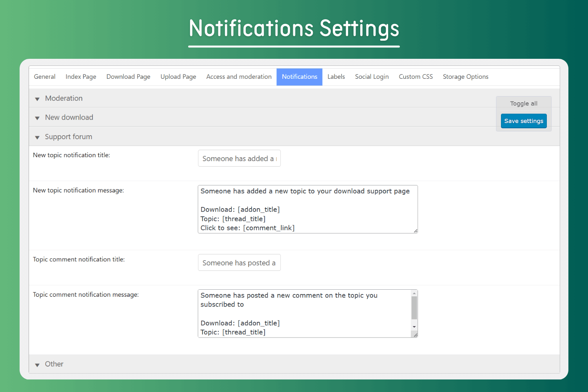Click scroll-down arrow in Topic comment message box
588x392 pixels.
tap(414, 327)
